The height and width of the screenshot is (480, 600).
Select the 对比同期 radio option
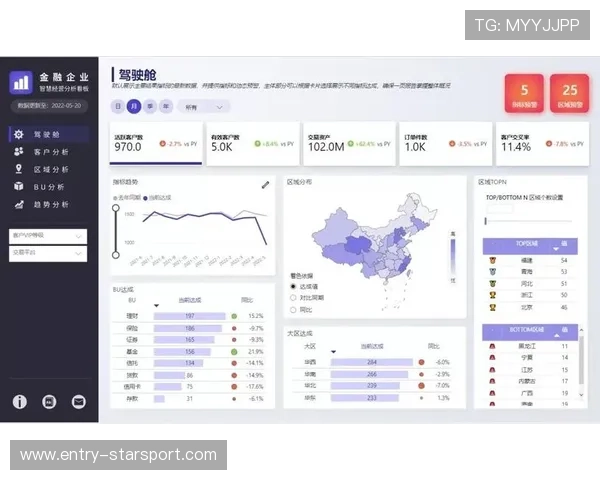(292, 297)
